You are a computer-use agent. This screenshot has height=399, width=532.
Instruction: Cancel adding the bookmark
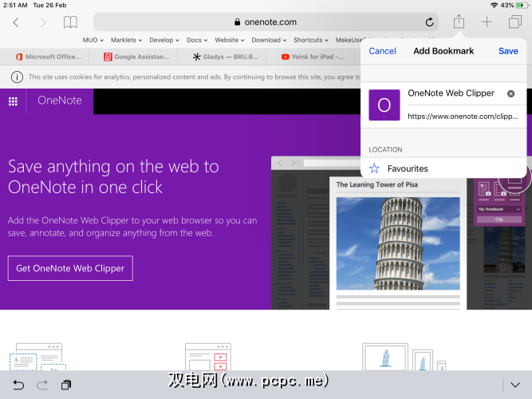tap(382, 51)
